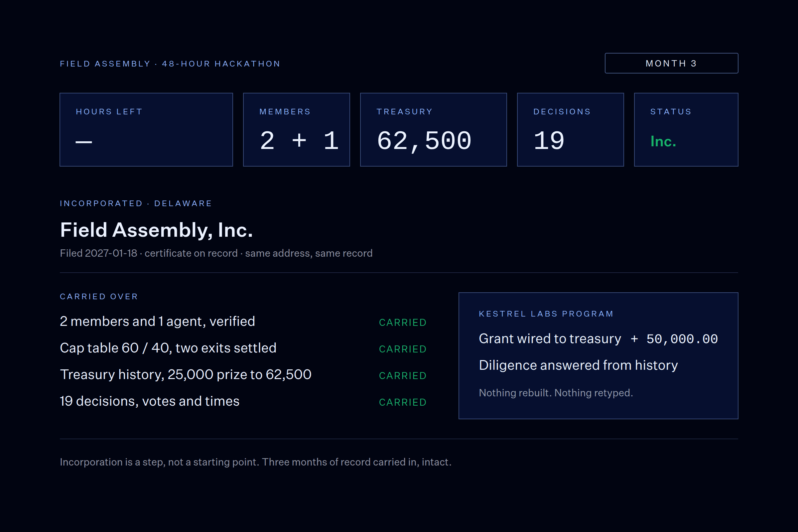This screenshot has height=532, width=798.
Task: Click the Field Assembly 48-hour hackathon header
Action: 170,64
